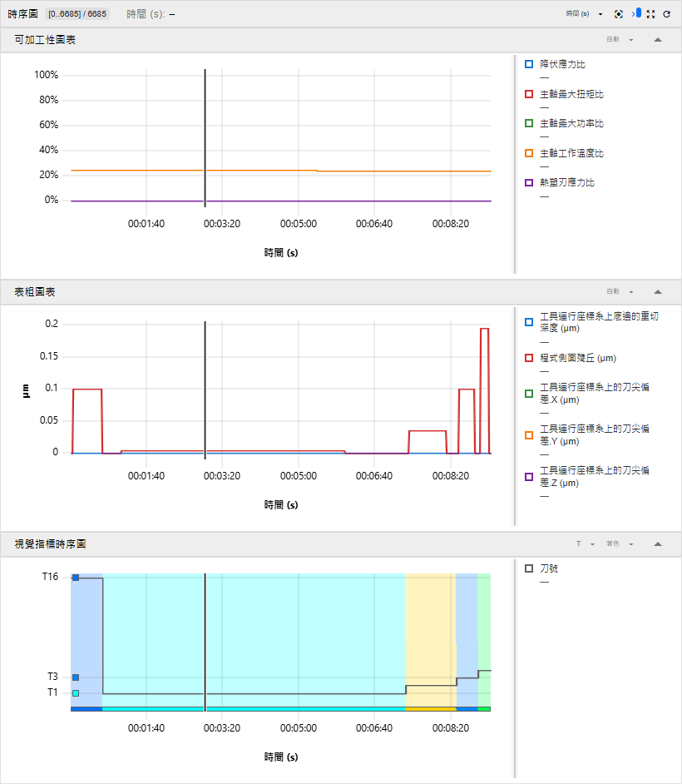Click the T1 cyan marker on tool axis
This screenshot has width=682, height=784.
tap(76, 693)
